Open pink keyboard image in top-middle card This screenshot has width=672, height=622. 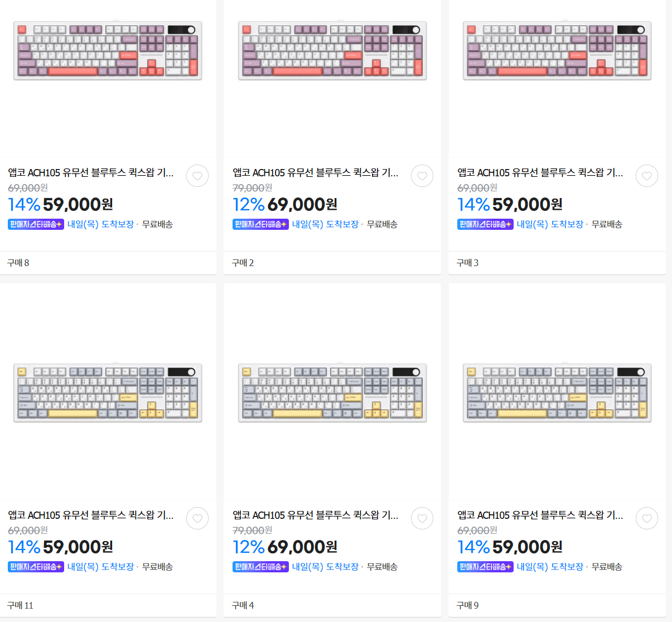[x=332, y=51]
